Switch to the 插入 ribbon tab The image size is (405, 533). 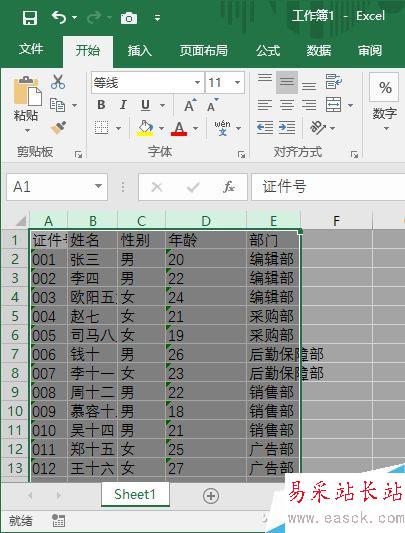[x=139, y=50]
